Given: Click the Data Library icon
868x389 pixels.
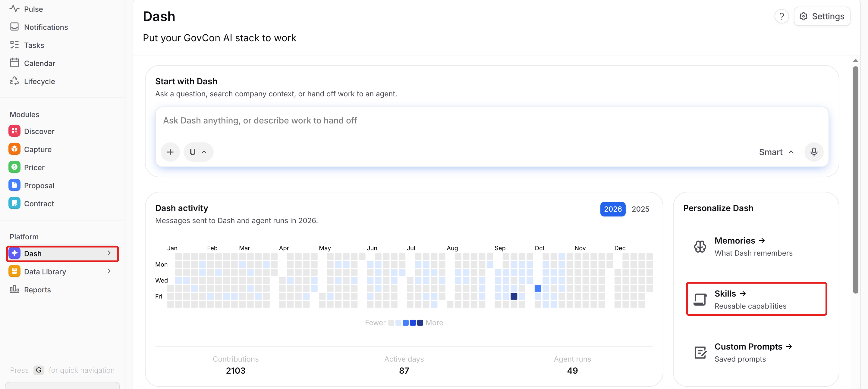Looking at the screenshot, I should click(14, 272).
